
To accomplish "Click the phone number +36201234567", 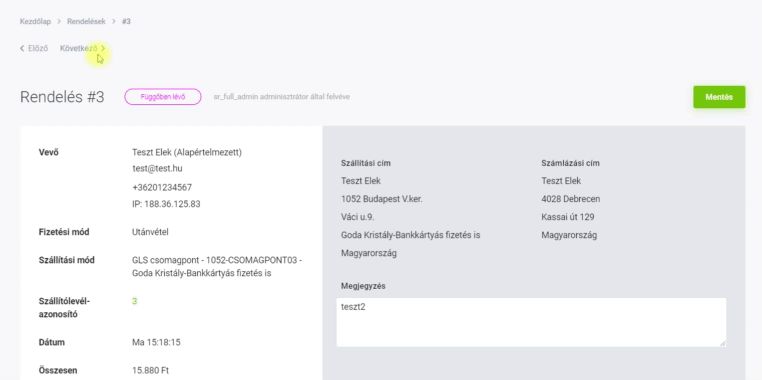I will click(x=162, y=187).
